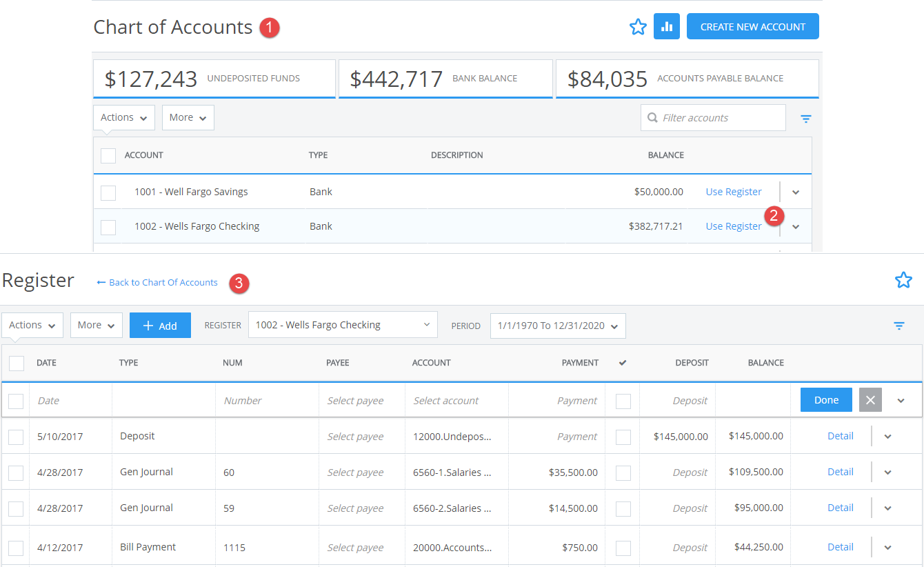Expand chevron for Gen Journal 60 row
The image size is (924, 567).
[x=888, y=472]
